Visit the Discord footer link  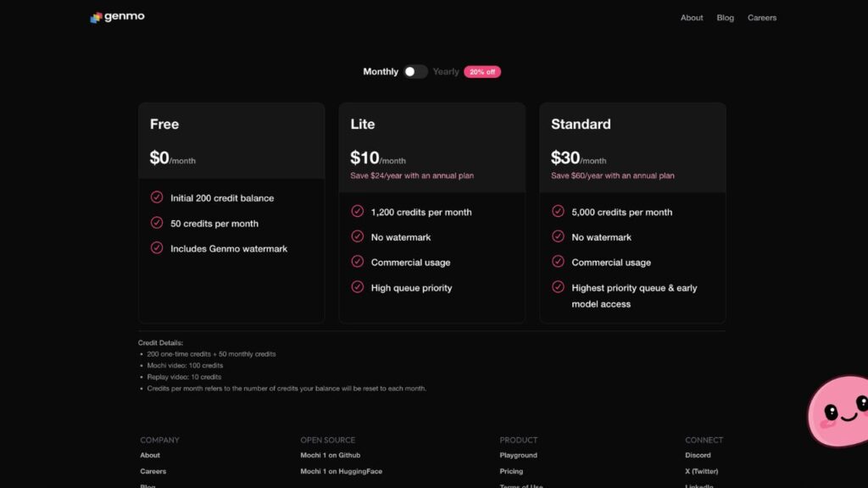click(698, 456)
